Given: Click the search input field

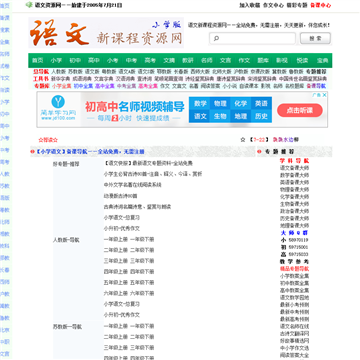Looking at the screenshot, I should click(252, 39).
